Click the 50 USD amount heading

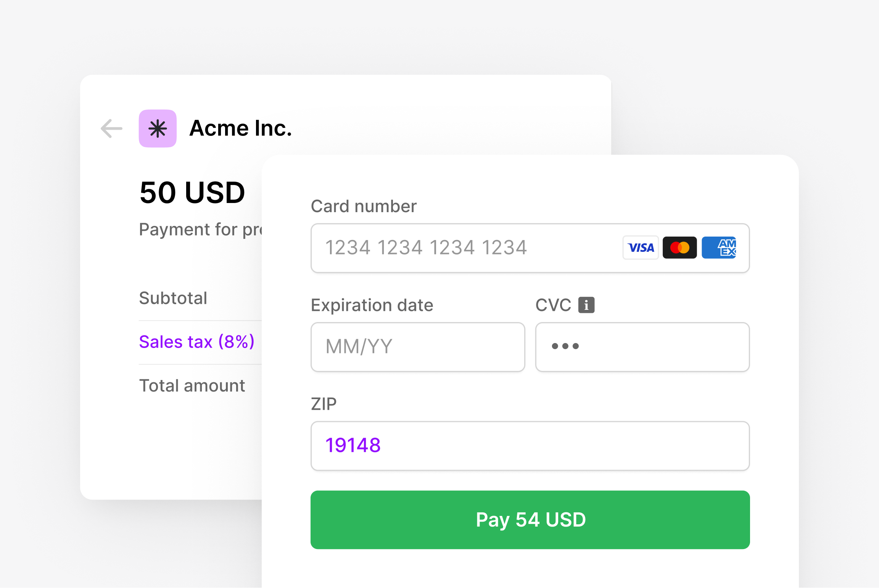[192, 192]
